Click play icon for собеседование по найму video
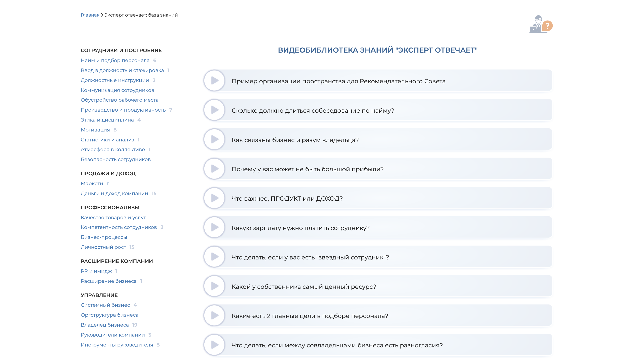 tap(214, 110)
